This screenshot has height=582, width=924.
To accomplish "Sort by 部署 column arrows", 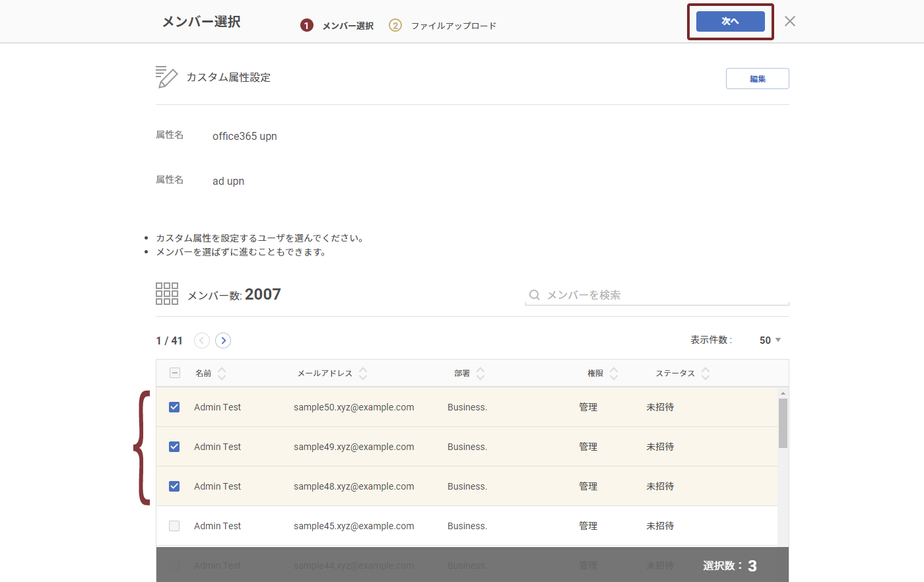I will 480,373.
